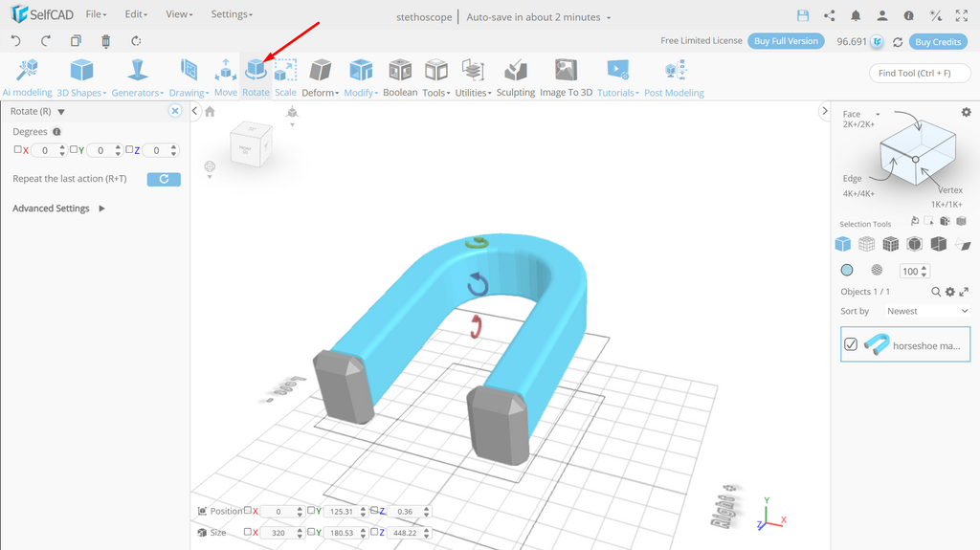Open the Generators dropdown

pos(138,77)
